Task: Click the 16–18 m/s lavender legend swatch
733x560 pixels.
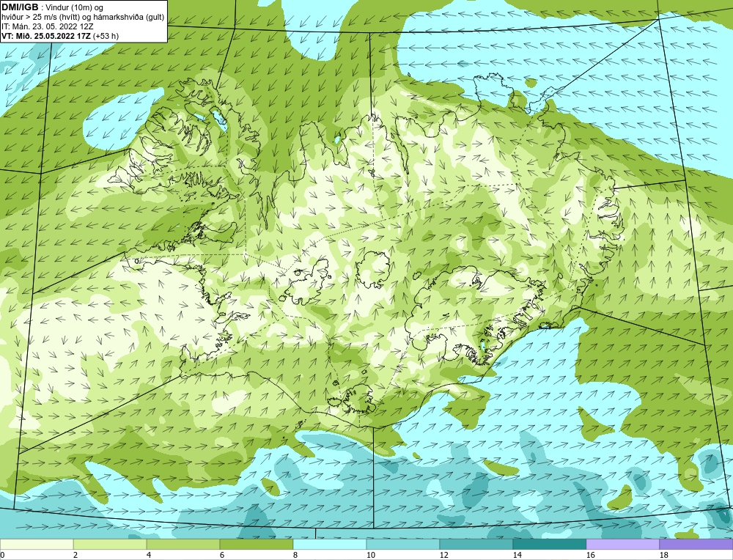Action: tap(622, 544)
